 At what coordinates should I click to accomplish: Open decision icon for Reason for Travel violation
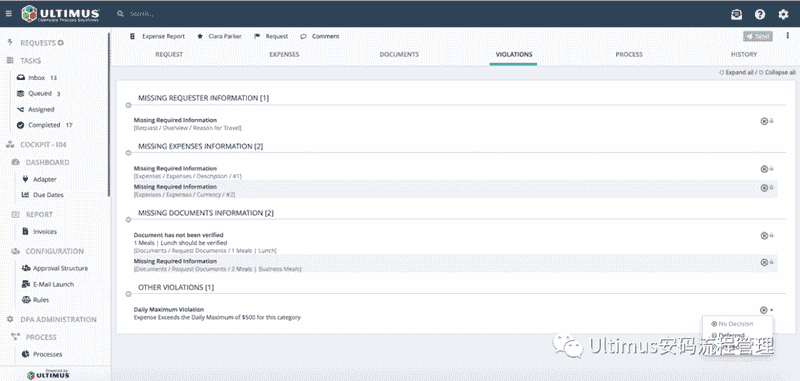pyautogui.click(x=764, y=121)
